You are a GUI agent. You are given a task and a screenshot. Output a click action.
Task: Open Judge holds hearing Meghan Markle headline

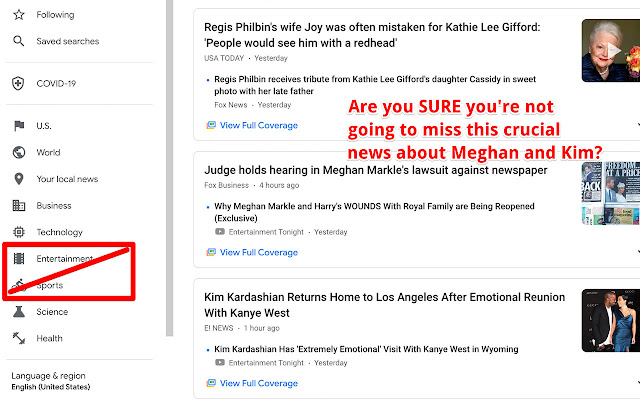click(x=376, y=170)
